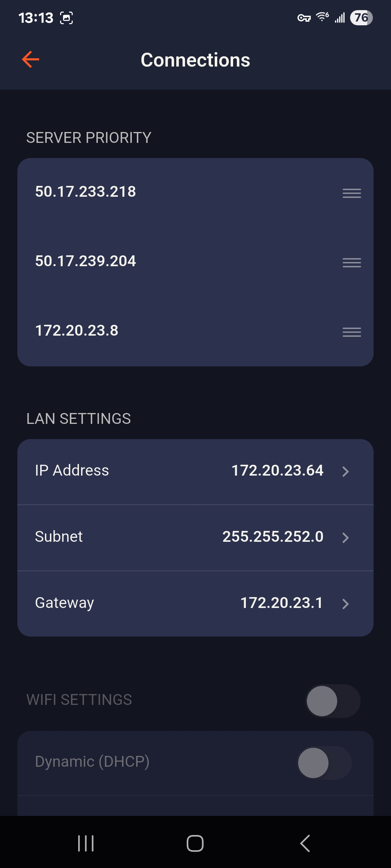Tap the Subnet value 255.255.252.0
The height and width of the screenshot is (868, 391).
point(273,537)
